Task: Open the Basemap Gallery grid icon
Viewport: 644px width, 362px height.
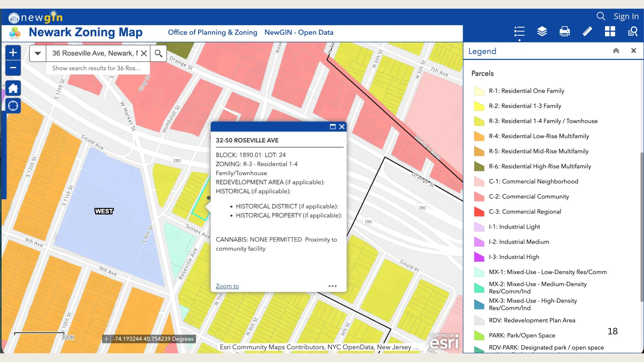Action: tap(610, 32)
